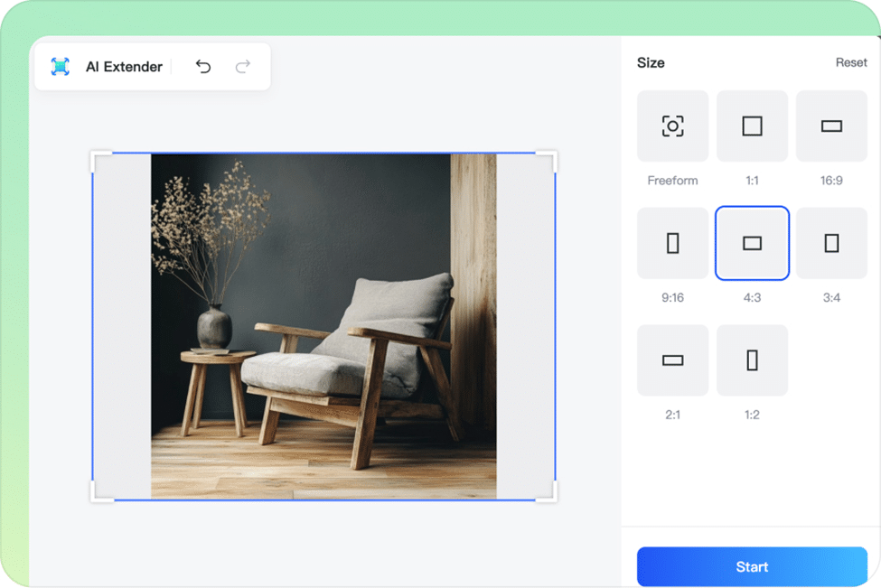Click the left gray extension area
Image resolution: width=881 pixels, height=588 pixels.
pyautogui.click(x=122, y=325)
